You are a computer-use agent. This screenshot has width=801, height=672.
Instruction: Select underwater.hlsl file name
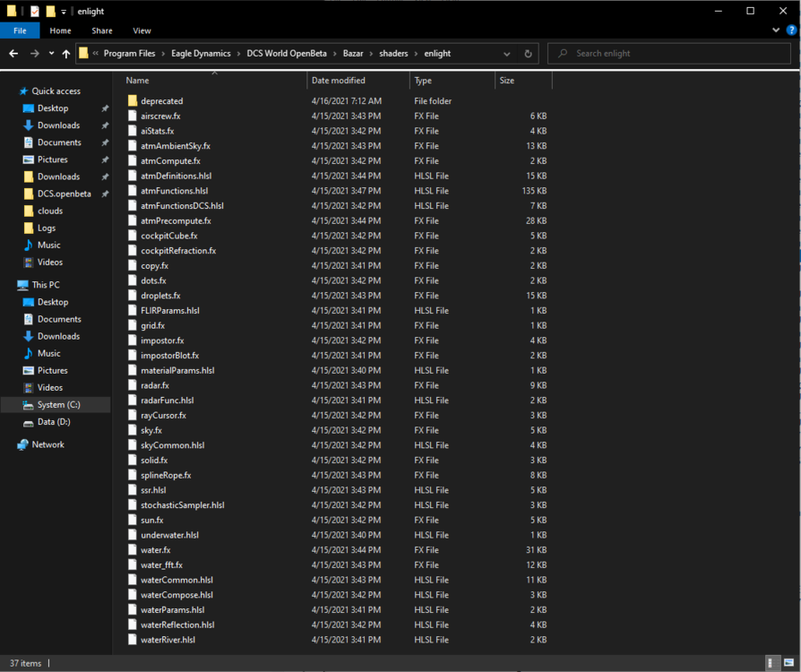tap(169, 535)
